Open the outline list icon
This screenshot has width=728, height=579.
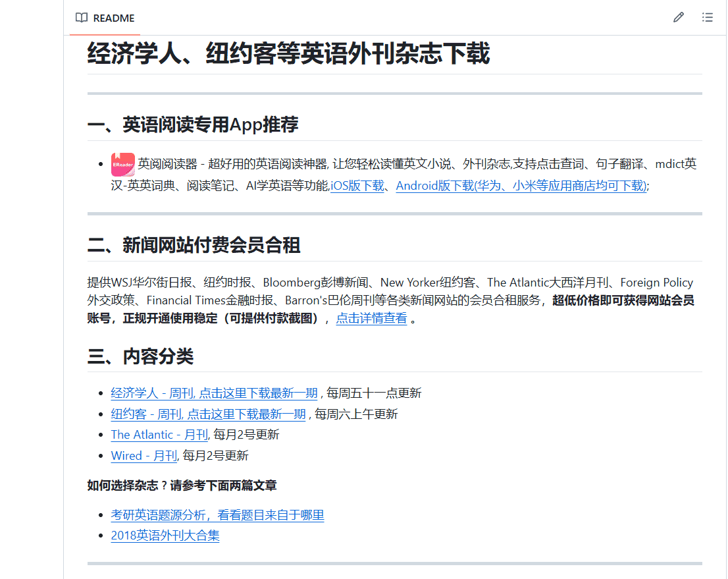[x=707, y=18]
